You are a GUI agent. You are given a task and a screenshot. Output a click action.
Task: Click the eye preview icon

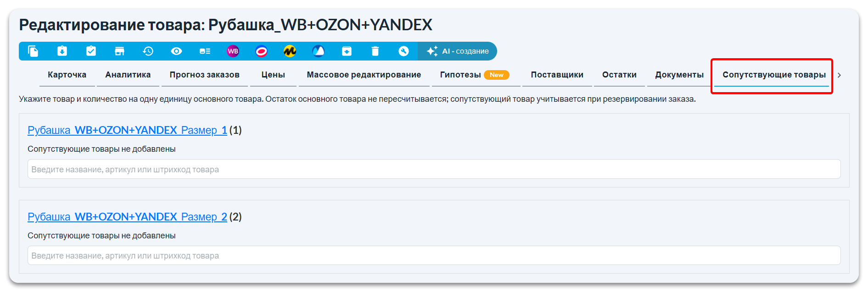(x=176, y=51)
